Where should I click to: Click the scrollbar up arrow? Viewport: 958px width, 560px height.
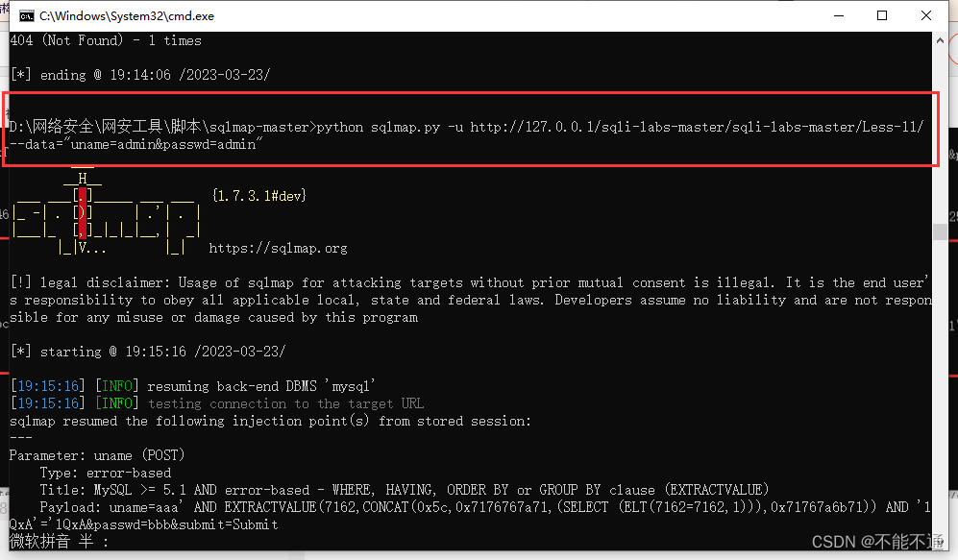click(x=940, y=40)
